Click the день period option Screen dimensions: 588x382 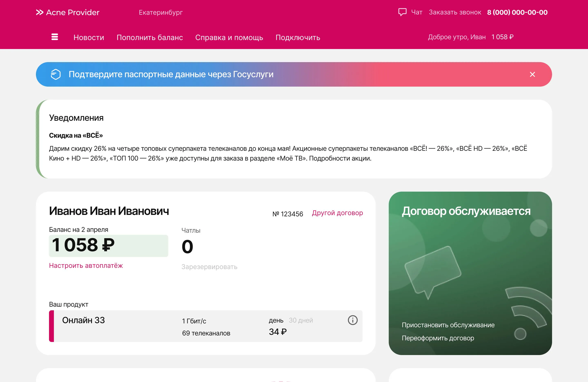pos(276,321)
